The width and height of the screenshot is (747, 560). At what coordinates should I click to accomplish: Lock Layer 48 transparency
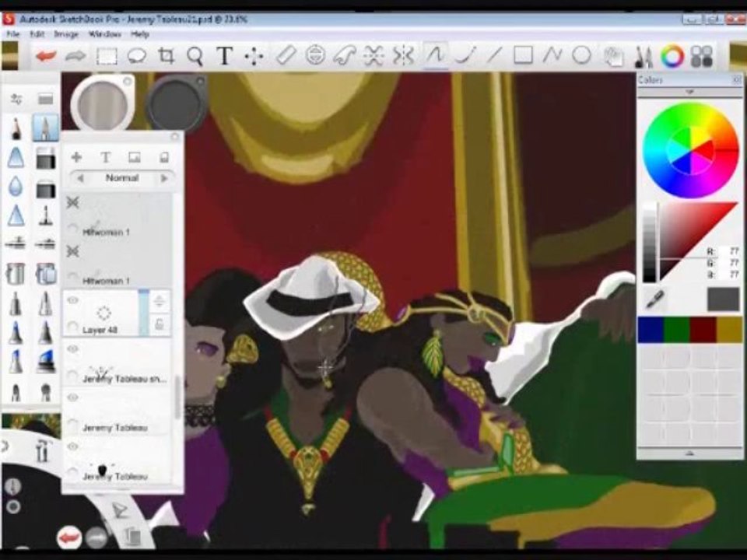coord(159,325)
